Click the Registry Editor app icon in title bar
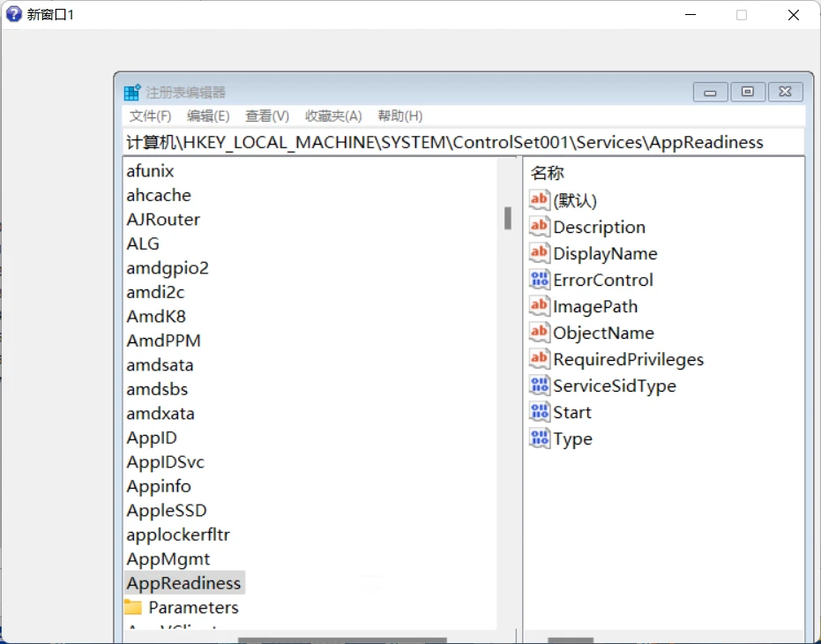821x644 pixels. click(132, 93)
